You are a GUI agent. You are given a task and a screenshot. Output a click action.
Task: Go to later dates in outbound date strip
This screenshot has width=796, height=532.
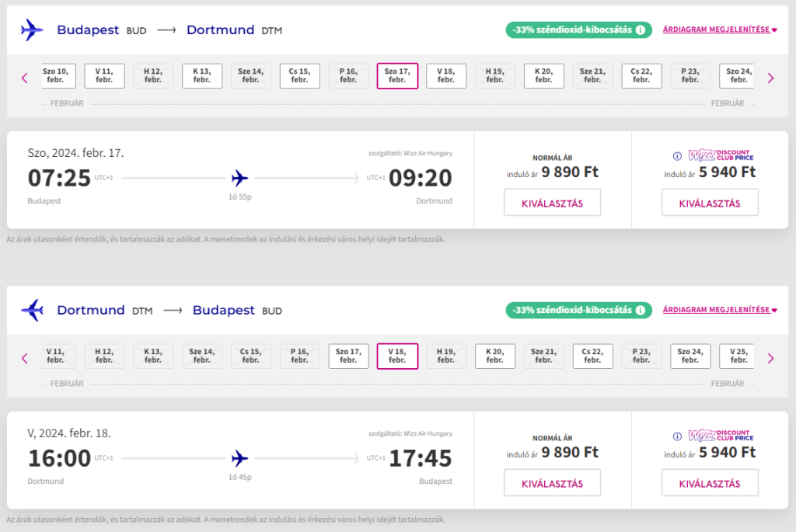770,78
